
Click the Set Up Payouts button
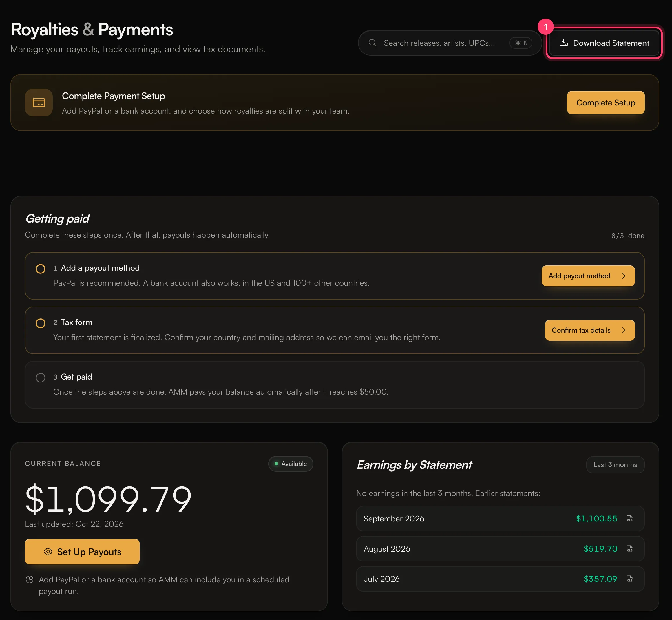click(82, 552)
